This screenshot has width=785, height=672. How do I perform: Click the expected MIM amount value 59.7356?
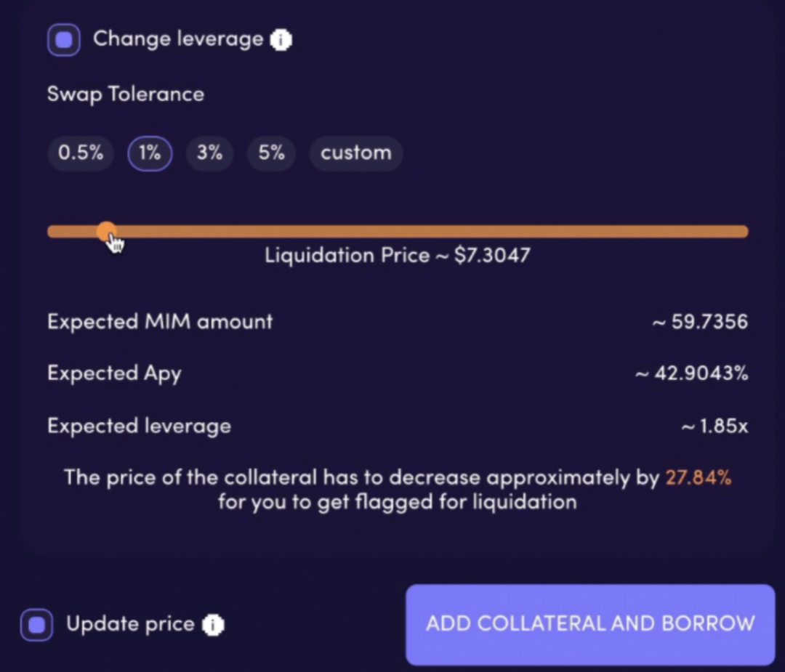700,322
